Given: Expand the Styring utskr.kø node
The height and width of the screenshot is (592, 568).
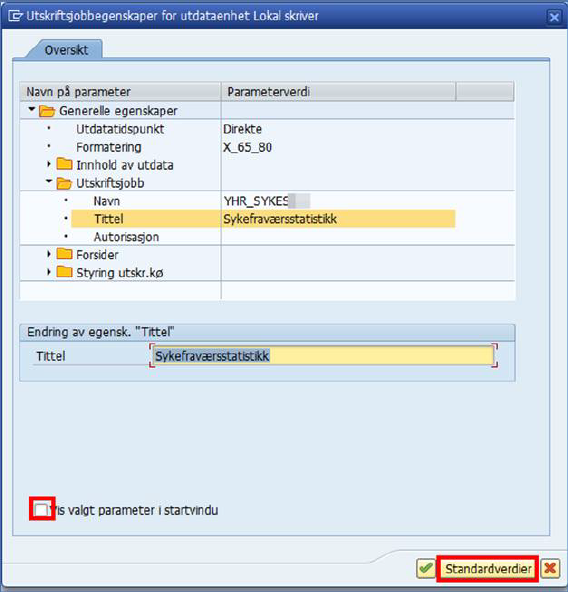Looking at the screenshot, I should click(49, 271).
